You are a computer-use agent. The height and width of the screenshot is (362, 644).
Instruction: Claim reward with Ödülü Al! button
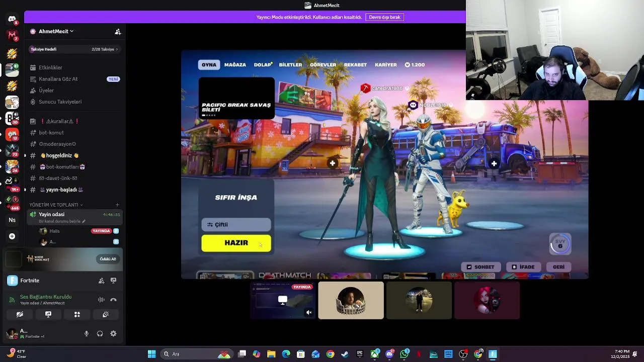108,259
